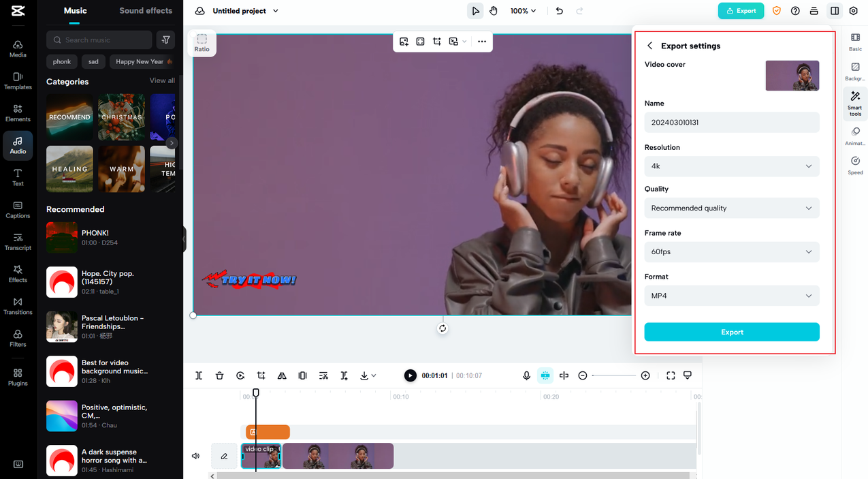The height and width of the screenshot is (479, 868).
Task: Select the hand pan tool
Action: coord(494,11)
